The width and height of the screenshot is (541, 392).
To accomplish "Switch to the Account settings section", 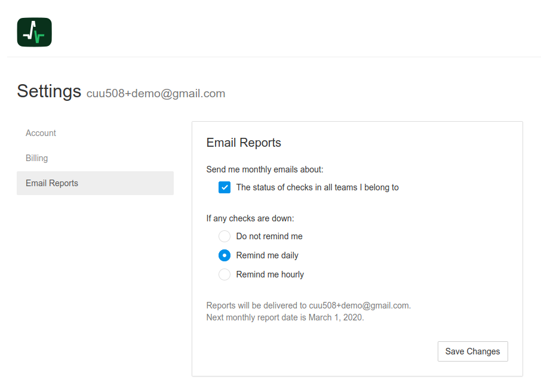I will [x=41, y=132].
